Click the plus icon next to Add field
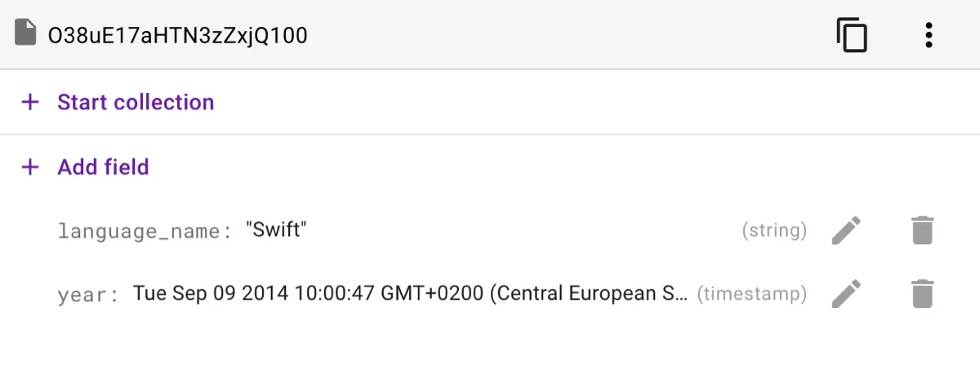The width and height of the screenshot is (980, 374). click(x=30, y=167)
